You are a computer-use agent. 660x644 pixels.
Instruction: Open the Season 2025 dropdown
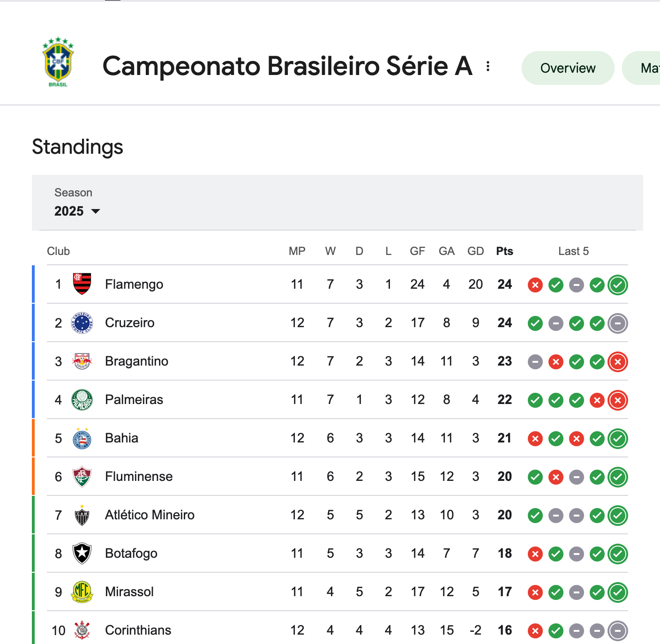pos(77,202)
